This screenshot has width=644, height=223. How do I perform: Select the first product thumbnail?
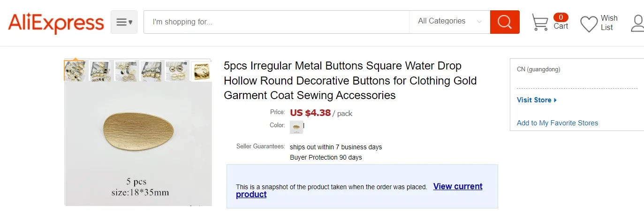(75, 71)
